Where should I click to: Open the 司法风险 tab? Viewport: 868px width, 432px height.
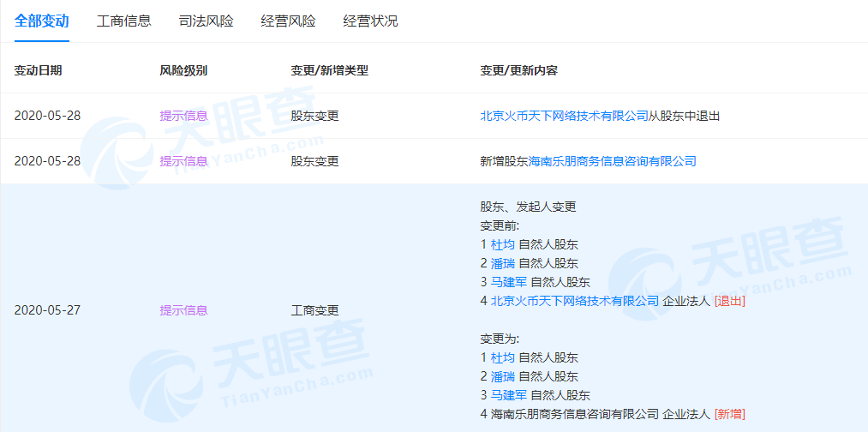[x=207, y=21]
